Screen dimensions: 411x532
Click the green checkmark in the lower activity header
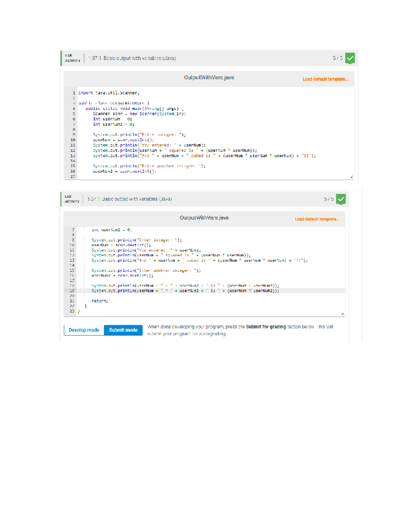click(x=341, y=199)
